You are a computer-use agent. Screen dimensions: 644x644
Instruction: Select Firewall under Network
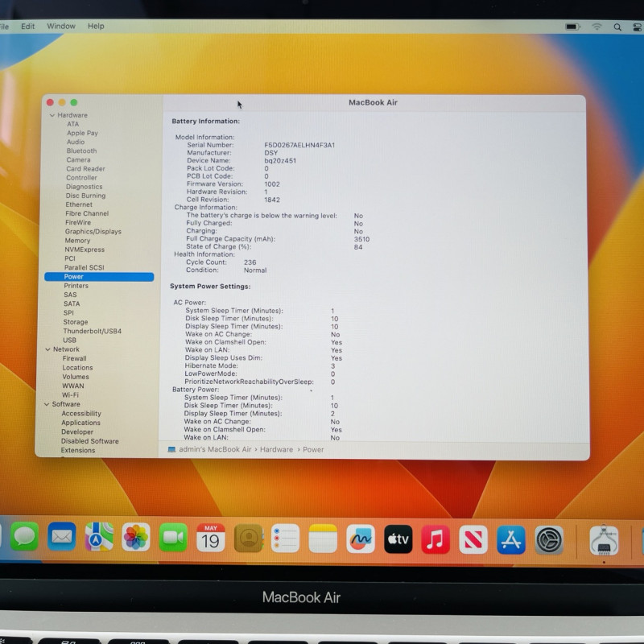click(74, 358)
